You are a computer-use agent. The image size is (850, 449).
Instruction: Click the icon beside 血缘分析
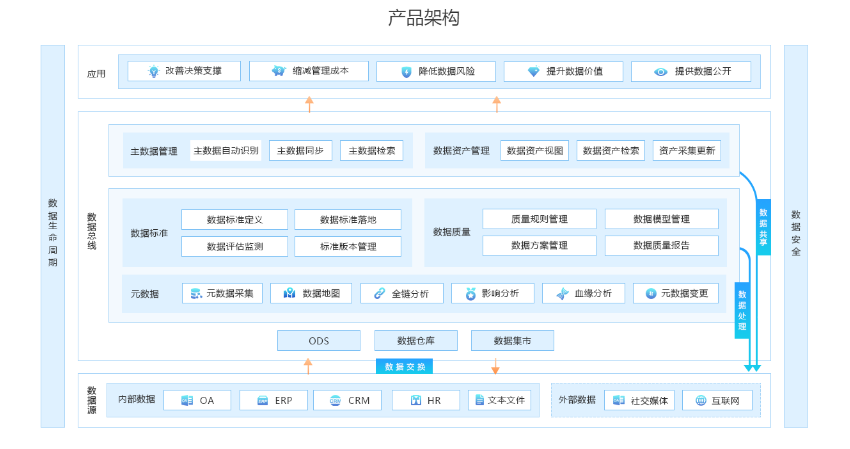coord(562,294)
